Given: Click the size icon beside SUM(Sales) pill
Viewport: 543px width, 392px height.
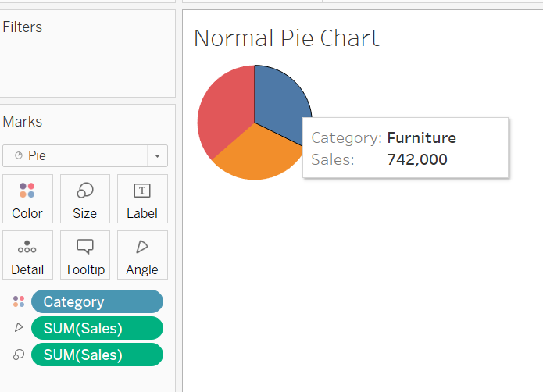Looking at the screenshot, I should [19, 355].
